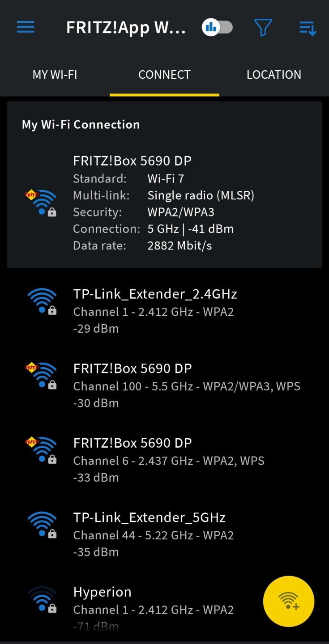Image resolution: width=329 pixels, height=644 pixels.
Task: Tap the TP-Link_Extender_2.4GHz signal icon
Action: pos(42,301)
